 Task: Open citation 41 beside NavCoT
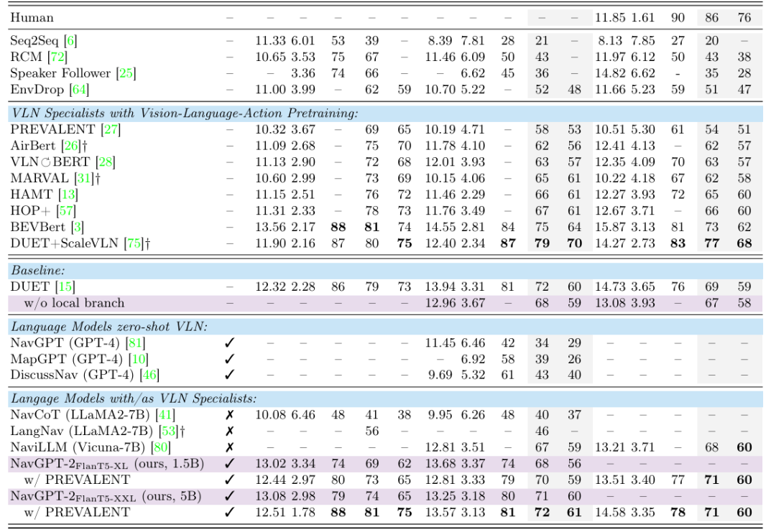[165, 415]
